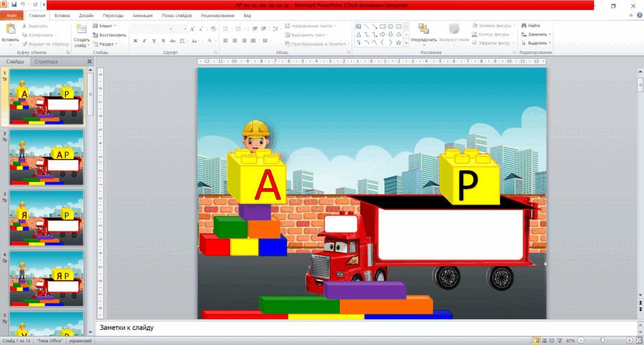Click the text columns icon
This screenshot has height=345, width=644.
click(x=266, y=40)
